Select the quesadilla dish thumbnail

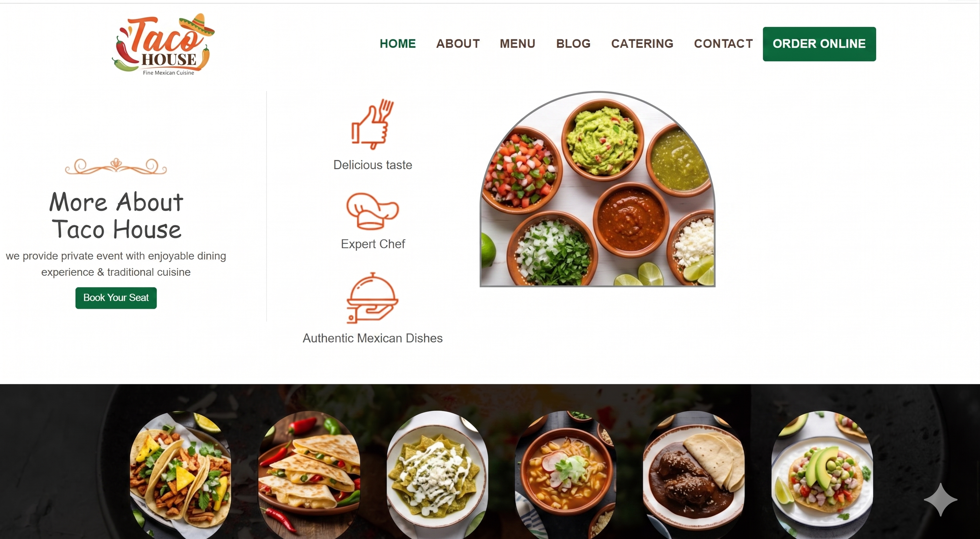pyautogui.click(x=309, y=475)
